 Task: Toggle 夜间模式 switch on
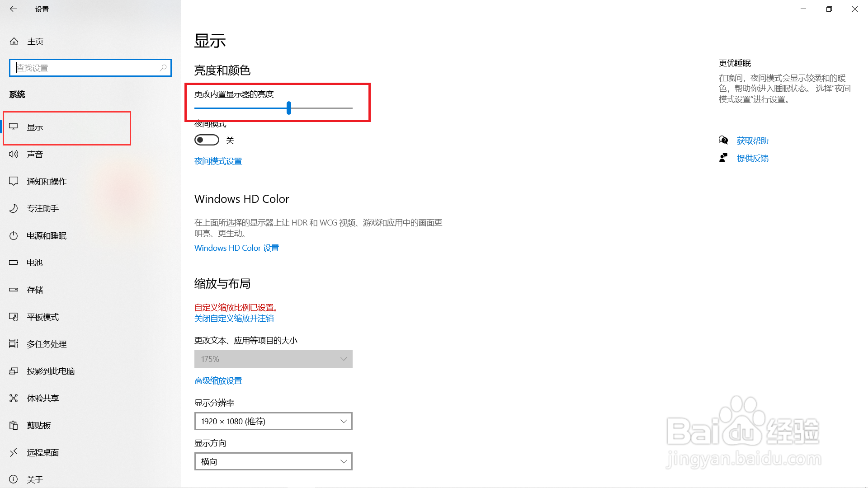(x=207, y=140)
